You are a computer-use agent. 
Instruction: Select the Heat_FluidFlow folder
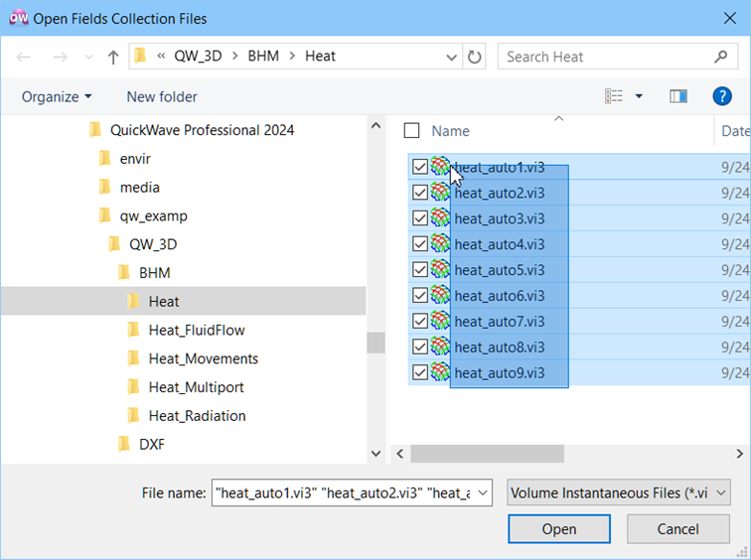pyautogui.click(x=187, y=330)
